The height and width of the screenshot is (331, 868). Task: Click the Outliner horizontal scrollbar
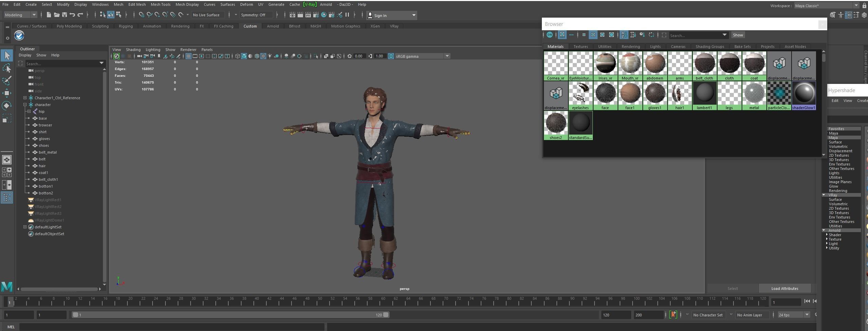[x=59, y=289]
